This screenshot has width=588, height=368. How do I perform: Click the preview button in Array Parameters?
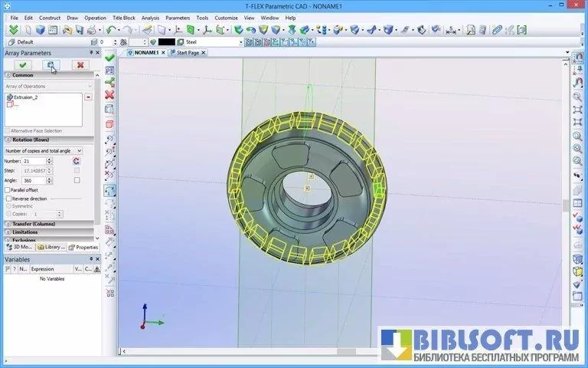(51, 65)
